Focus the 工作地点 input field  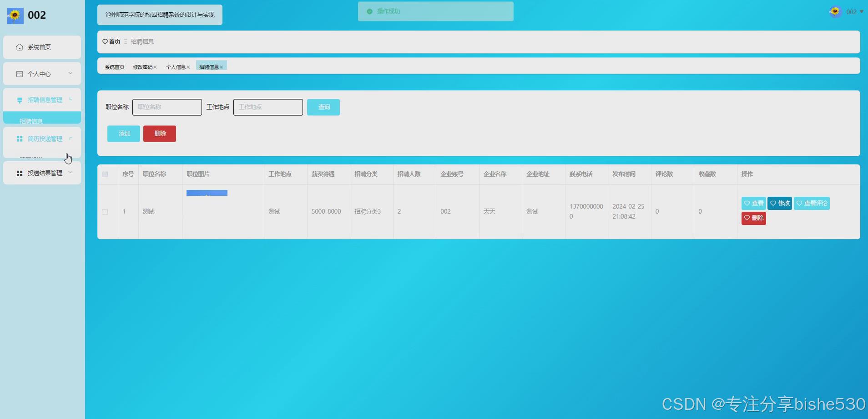268,107
